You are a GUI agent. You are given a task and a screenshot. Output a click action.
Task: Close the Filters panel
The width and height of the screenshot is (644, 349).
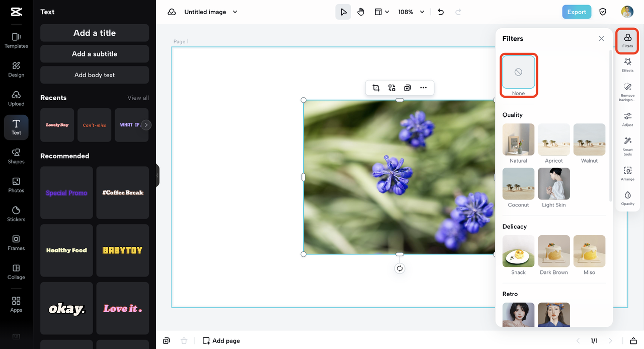(x=601, y=39)
